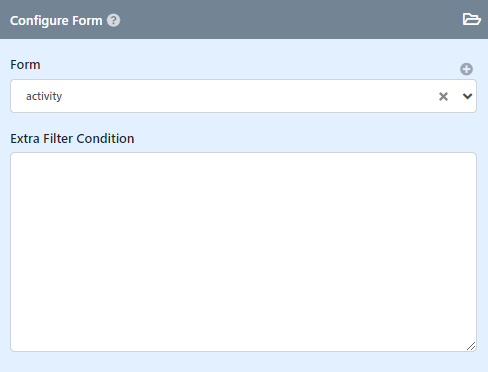Focus the Extra Filter Condition textarea
488x372 pixels.
click(243, 252)
